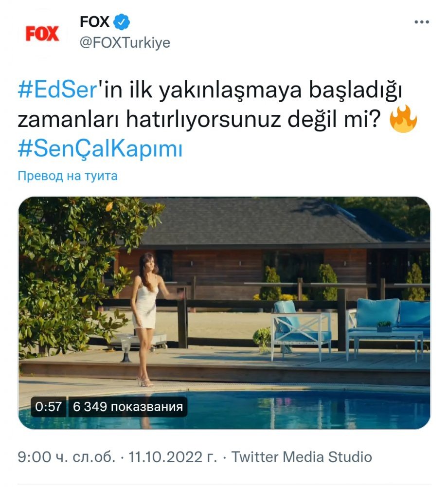Screen dimensions: 448x490
Task: Play the pool scene video
Action: pos(224,313)
